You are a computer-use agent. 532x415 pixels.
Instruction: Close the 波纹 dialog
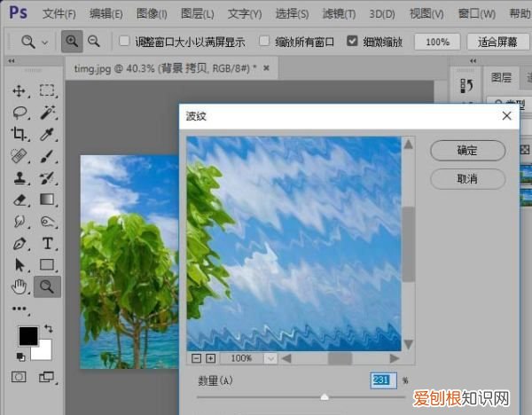pos(506,116)
